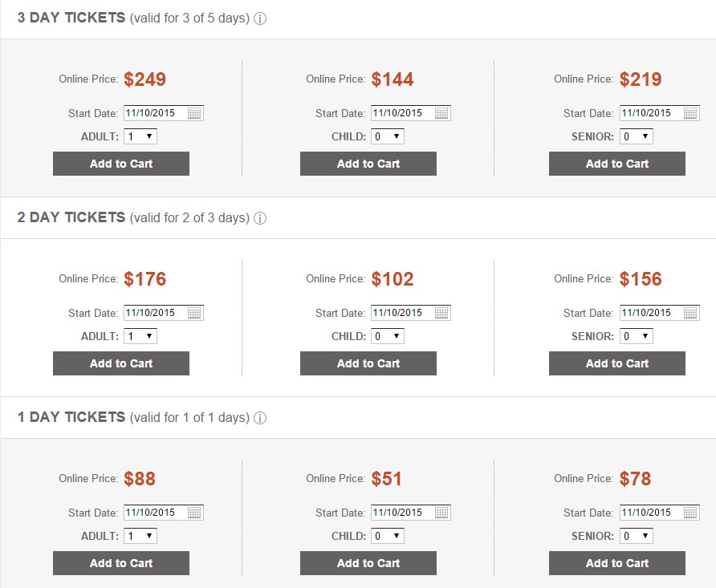
Task: Open calendar picker for 3 Day senior ticket
Action: pyautogui.click(x=690, y=113)
